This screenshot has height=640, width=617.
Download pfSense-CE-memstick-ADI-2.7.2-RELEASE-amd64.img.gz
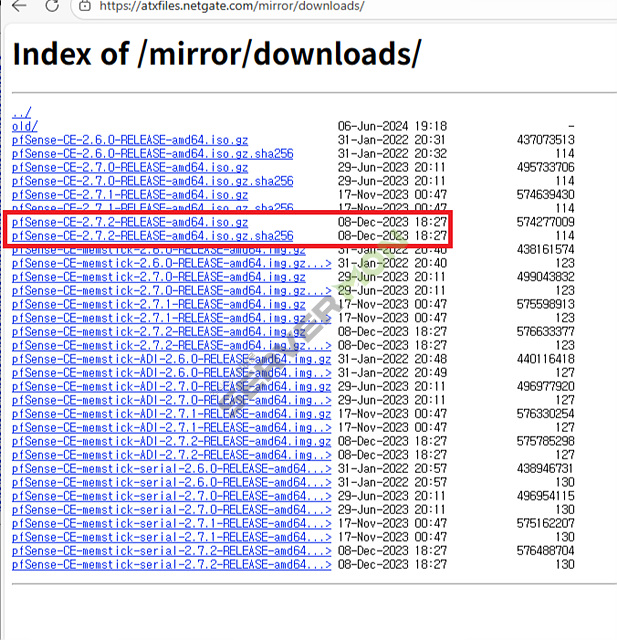pos(171,441)
